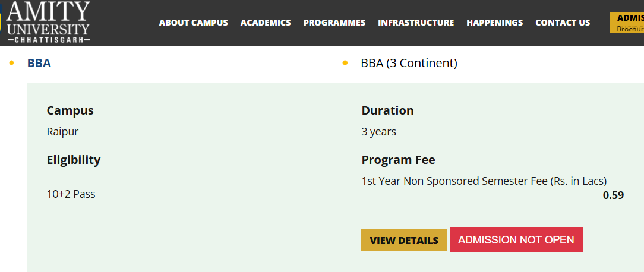This screenshot has width=644, height=272.
Task: Click the 10+2 Pass eligibility text
Action: (x=71, y=194)
